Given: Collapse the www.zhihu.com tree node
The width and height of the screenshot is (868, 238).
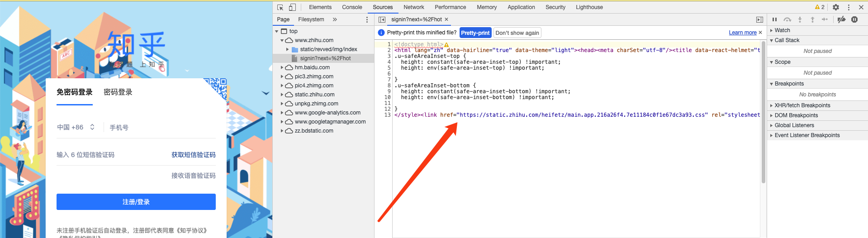Looking at the screenshot, I should point(282,40).
